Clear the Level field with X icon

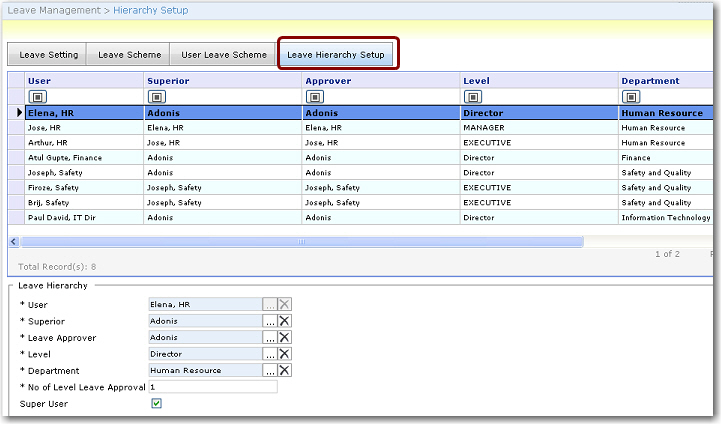click(285, 354)
